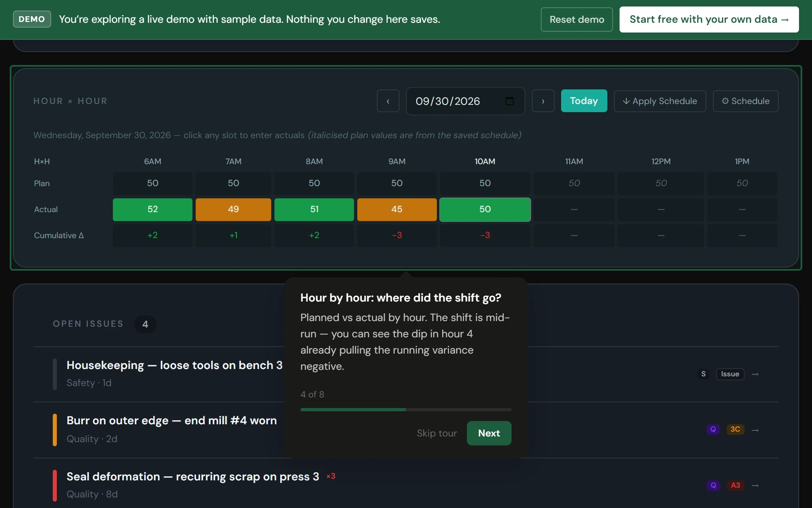The image size is (812, 508).
Task: Select the 6AM actual slot showing 52
Action: 153,209
